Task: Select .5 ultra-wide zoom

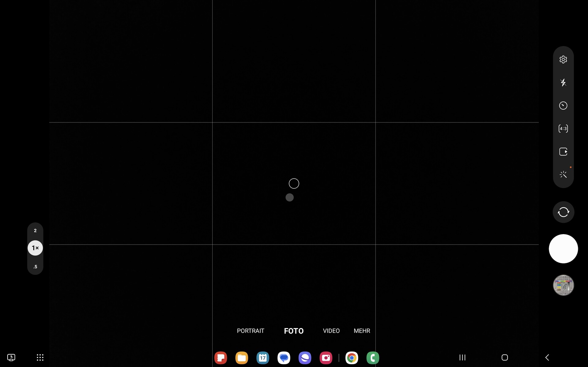Action: [35, 267]
